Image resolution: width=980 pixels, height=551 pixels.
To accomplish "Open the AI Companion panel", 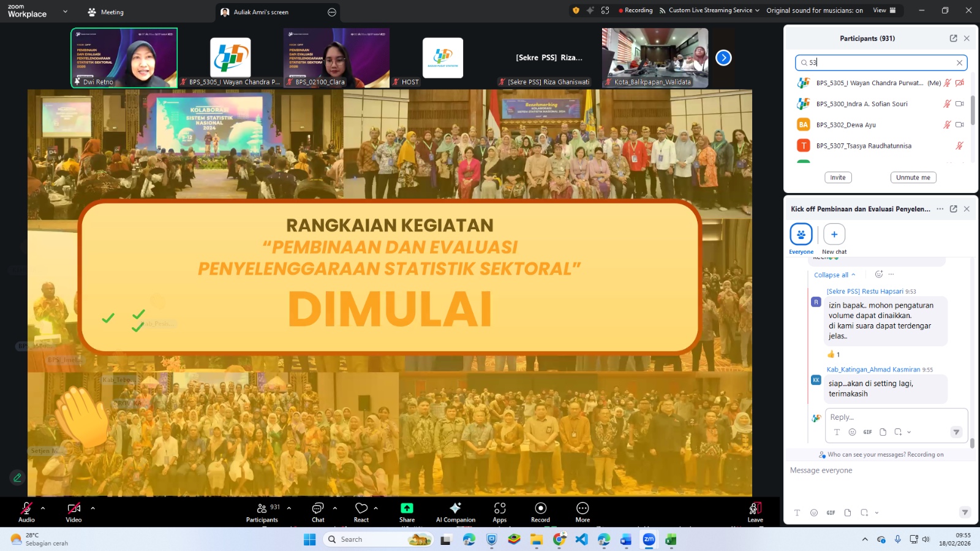I will [x=455, y=512].
